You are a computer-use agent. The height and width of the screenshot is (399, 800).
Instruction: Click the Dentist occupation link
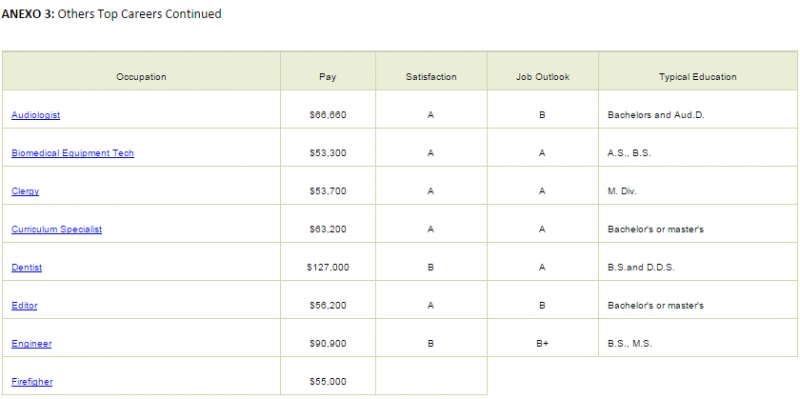point(27,267)
